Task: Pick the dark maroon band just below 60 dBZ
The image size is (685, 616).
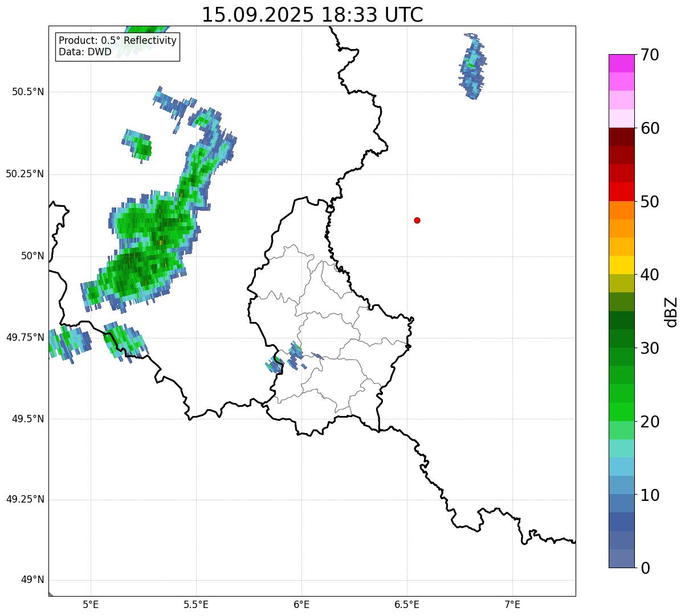Action: pyautogui.click(x=621, y=137)
